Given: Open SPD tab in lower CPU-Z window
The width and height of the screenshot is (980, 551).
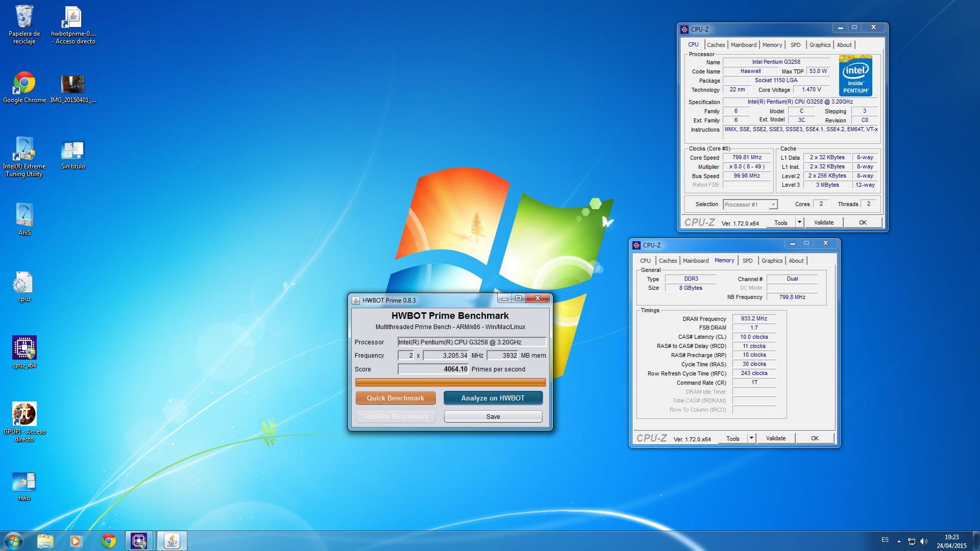Looking at the screenshot, I should point(748,261).
